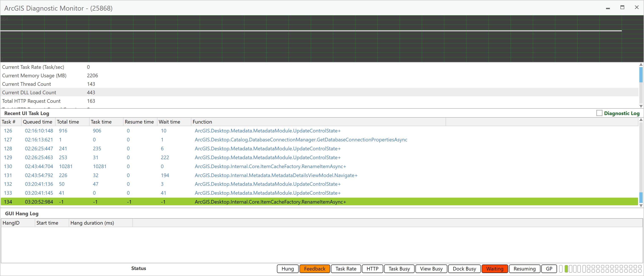Enable the Diagnostic Log checkbox

tap(599, 113)
